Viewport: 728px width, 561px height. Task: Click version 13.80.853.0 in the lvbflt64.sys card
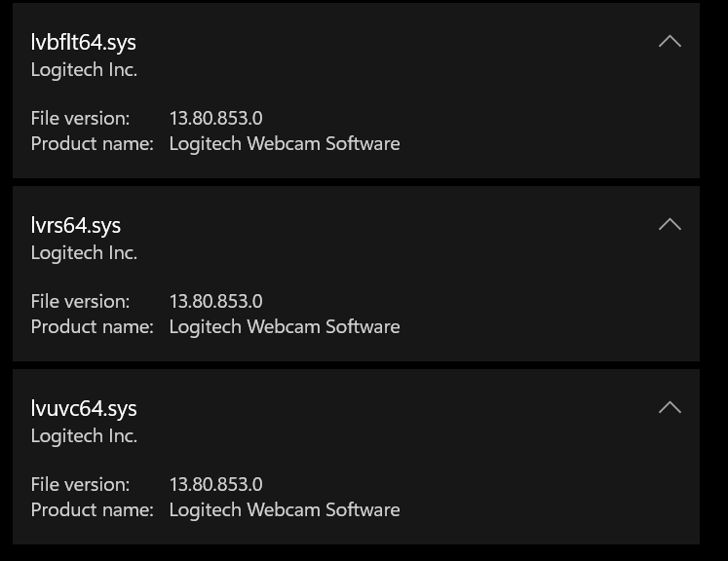click(x=215, y=118)
